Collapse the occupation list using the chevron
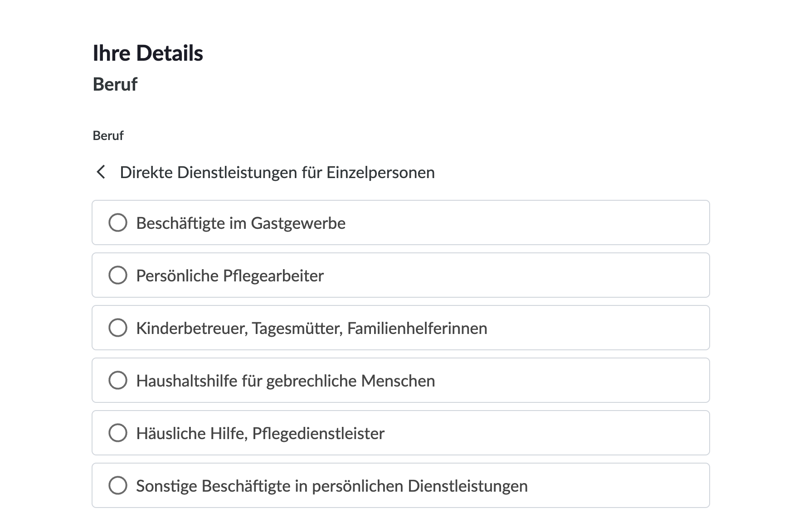The image size is (789, 532). (x=100, y=172)
